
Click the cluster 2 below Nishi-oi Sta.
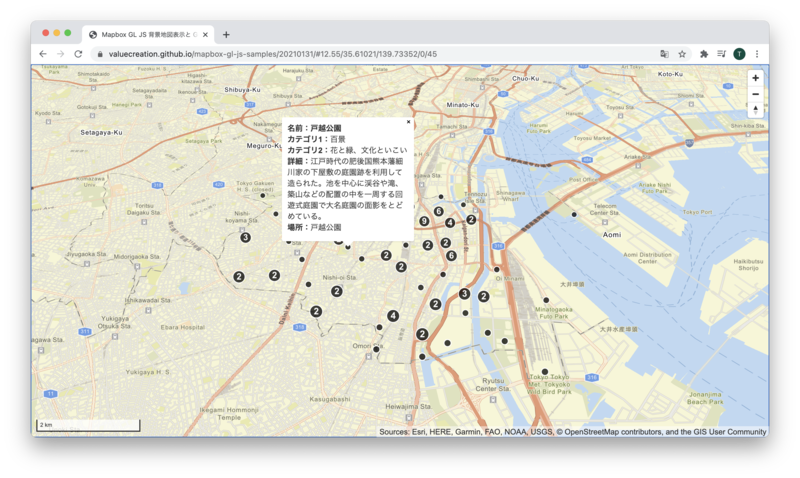tap(337, 291)
